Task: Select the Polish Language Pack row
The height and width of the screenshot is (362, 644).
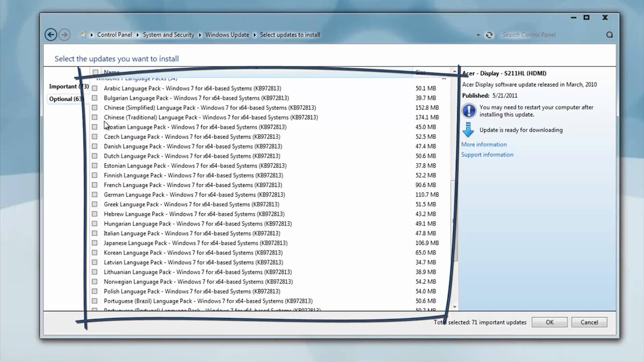Action: tap(271, 291)
